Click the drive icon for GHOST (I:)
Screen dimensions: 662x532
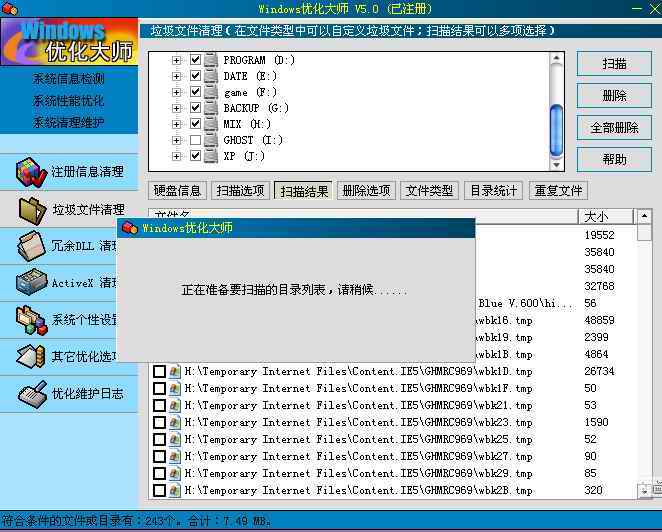211,140
